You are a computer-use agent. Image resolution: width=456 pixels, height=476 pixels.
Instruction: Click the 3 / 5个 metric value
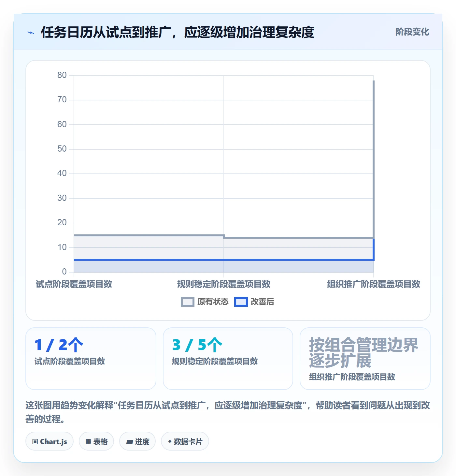tap(197, 345)
